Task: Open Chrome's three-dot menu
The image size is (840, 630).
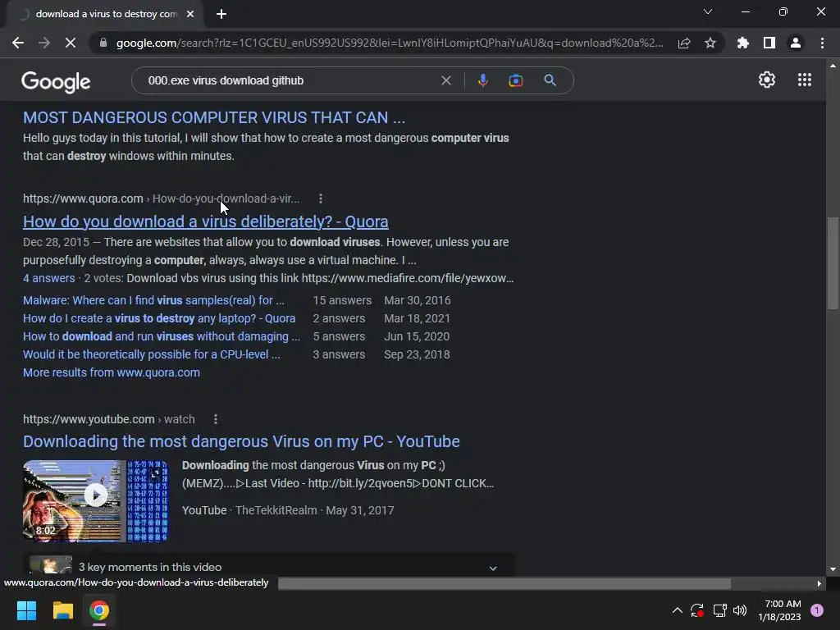Action: tap(822, 43)
